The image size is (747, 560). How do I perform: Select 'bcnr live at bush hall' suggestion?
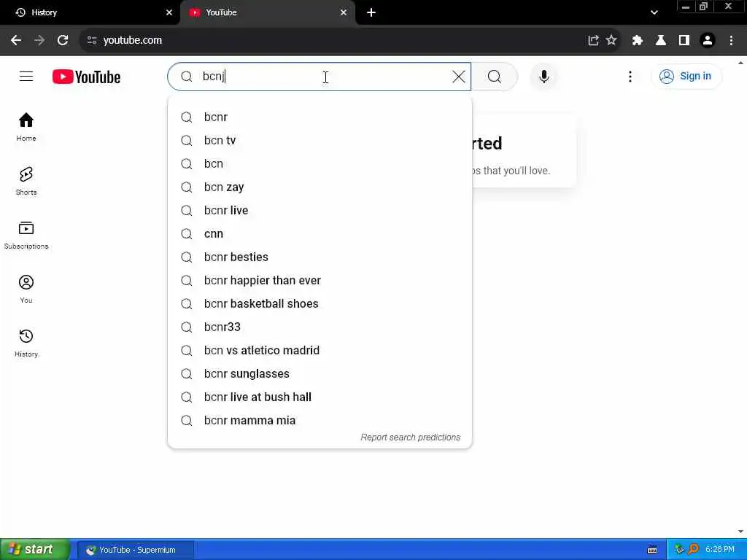[320, 397]
